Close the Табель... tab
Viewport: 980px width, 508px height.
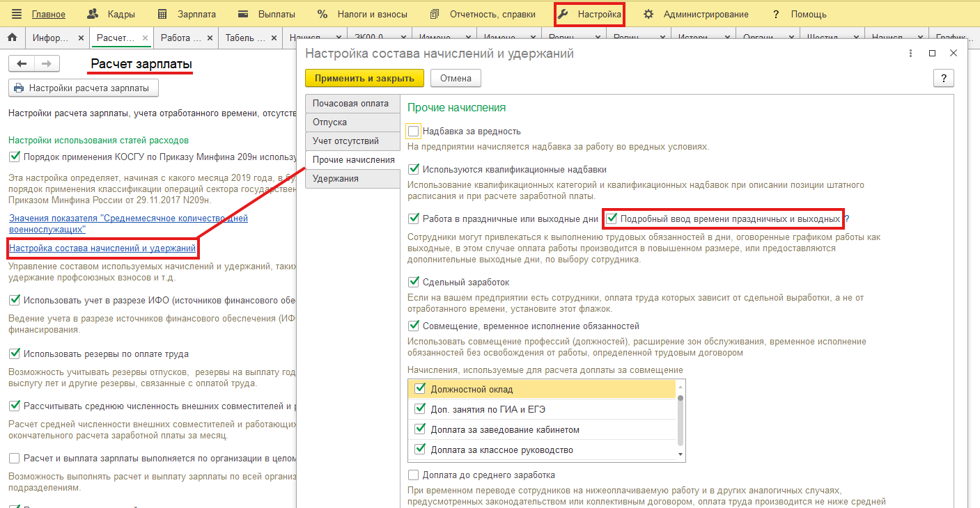pyautogui.click(x=273, y=38)
